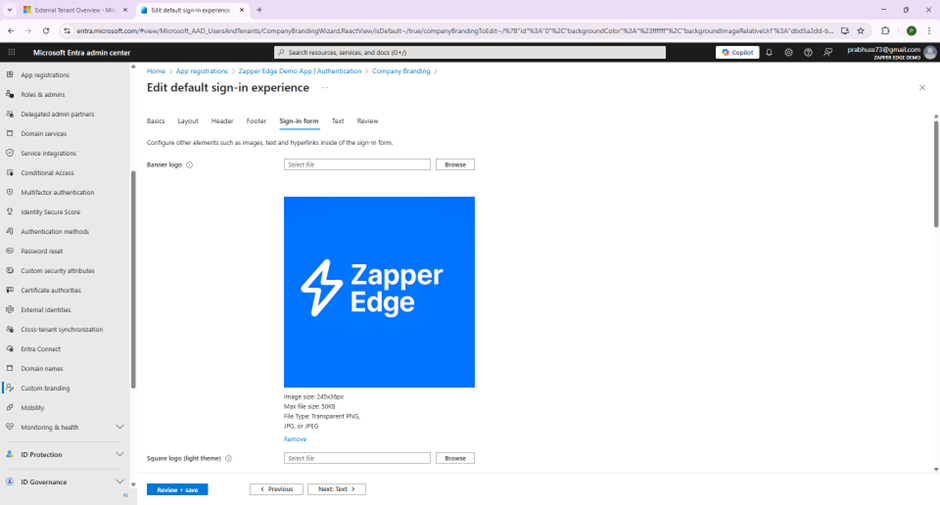Open the browser tab list dropdown
Image resolution: width=940 pixels, height=505 pixels.
click(x=10, y=10)
